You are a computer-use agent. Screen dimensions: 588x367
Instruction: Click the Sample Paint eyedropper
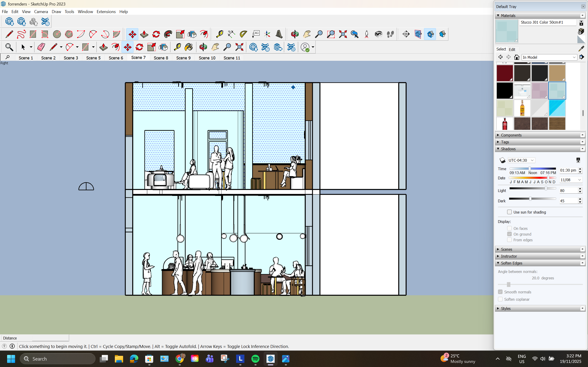[581, 49]
